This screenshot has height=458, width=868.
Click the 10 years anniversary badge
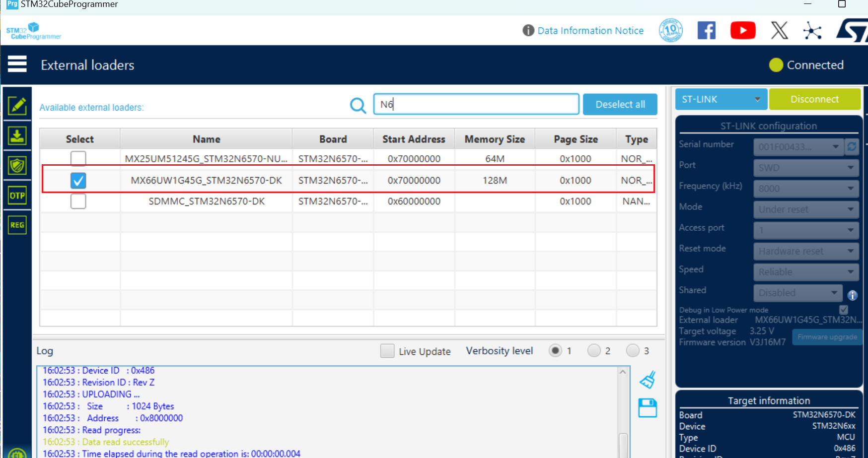671,30
